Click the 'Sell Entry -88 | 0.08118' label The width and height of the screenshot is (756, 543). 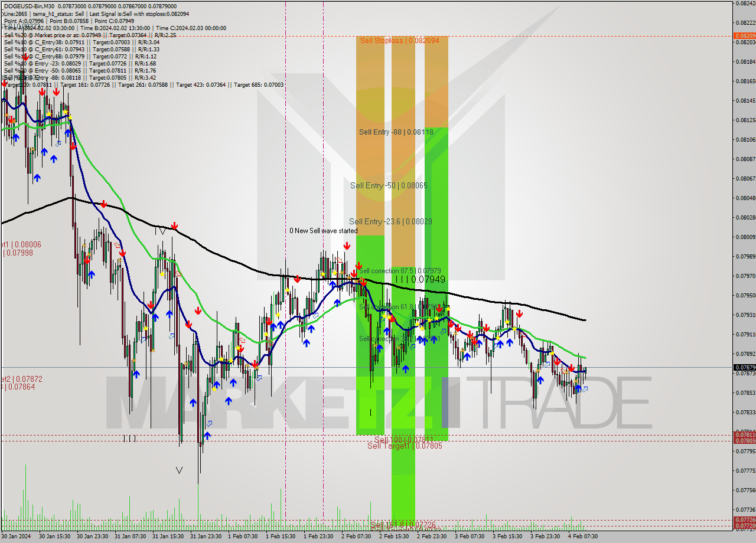click(396, 132)
